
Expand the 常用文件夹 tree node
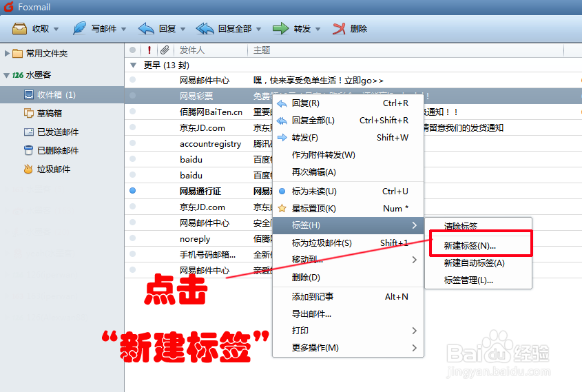point(7,54)
